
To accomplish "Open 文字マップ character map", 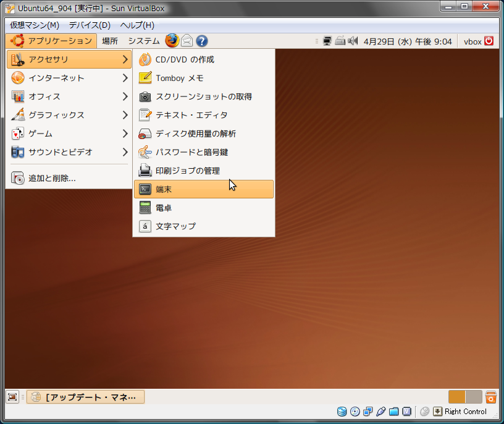I will tap(204, 226).
